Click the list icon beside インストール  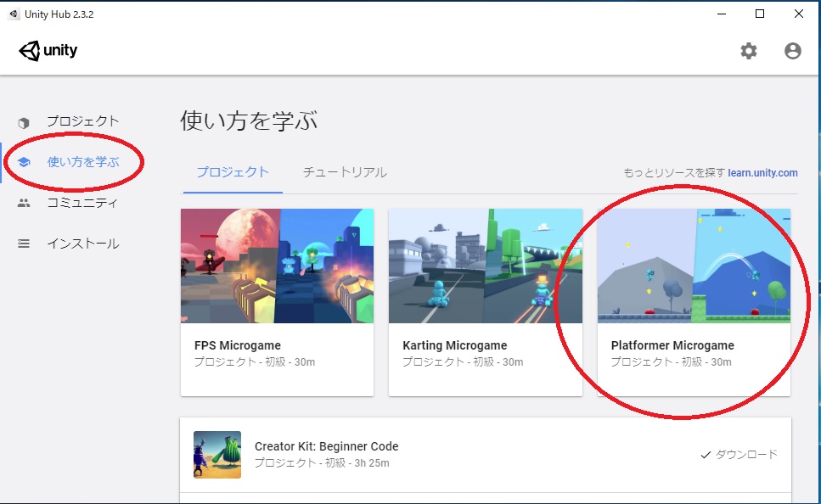24,244
